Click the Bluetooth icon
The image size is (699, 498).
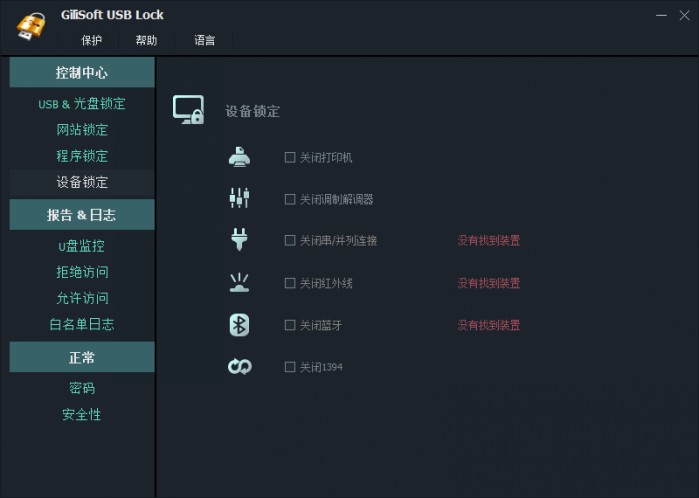click(x=239, y=325)
